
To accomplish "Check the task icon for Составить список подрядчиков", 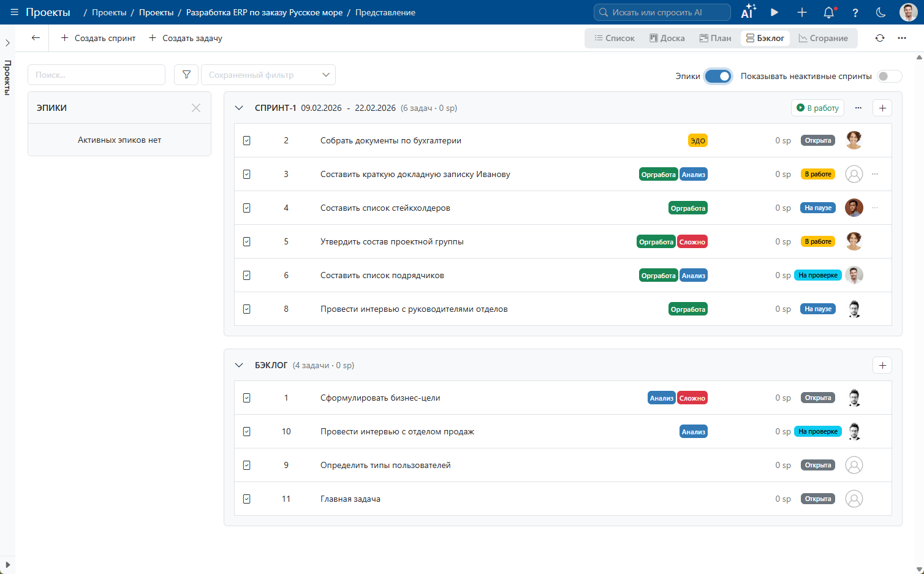I will 246,275.
